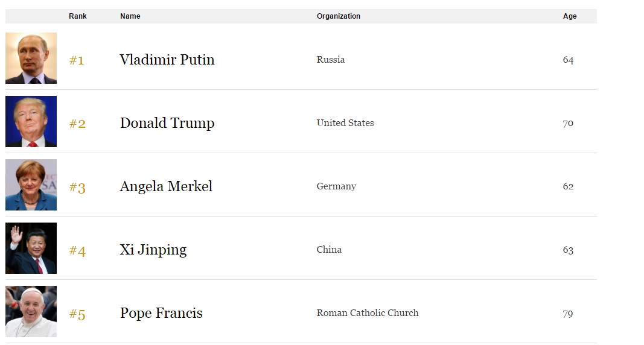The image size is (644, 345).
Task: Sort by the Name column header
Action: click(x=130, y=16)
